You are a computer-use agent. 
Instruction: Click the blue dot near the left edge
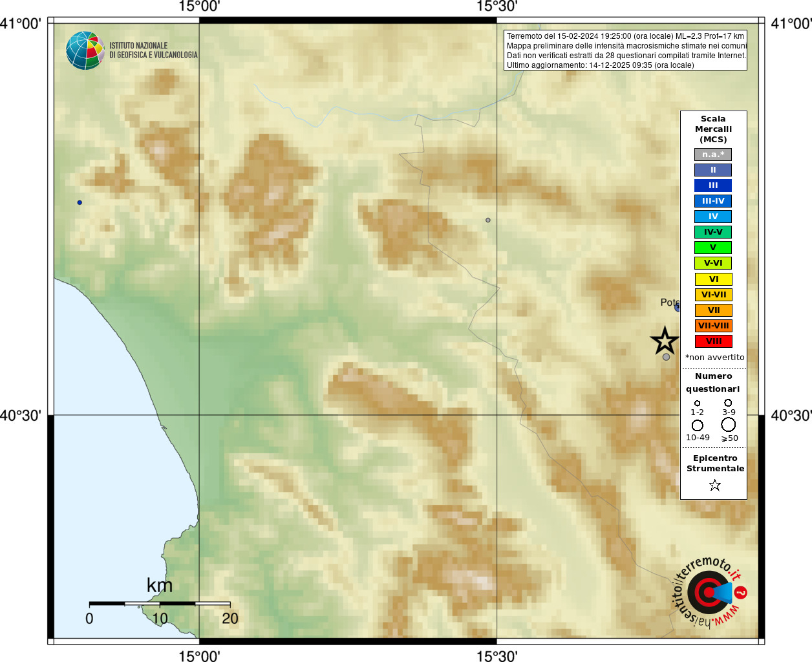(80, 202)
